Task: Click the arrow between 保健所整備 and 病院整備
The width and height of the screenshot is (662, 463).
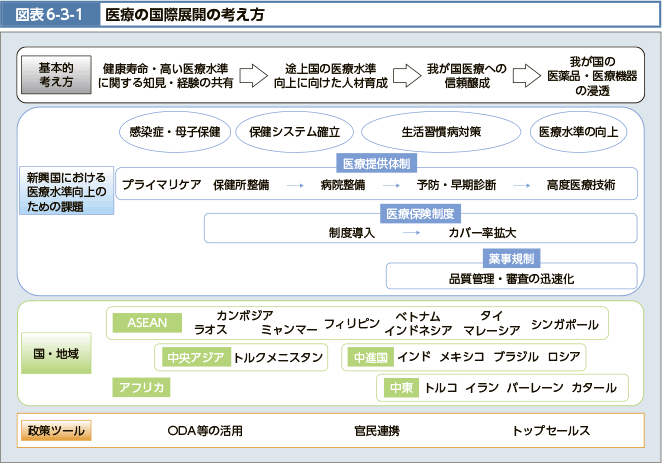Action: click(x=294, y=186)
